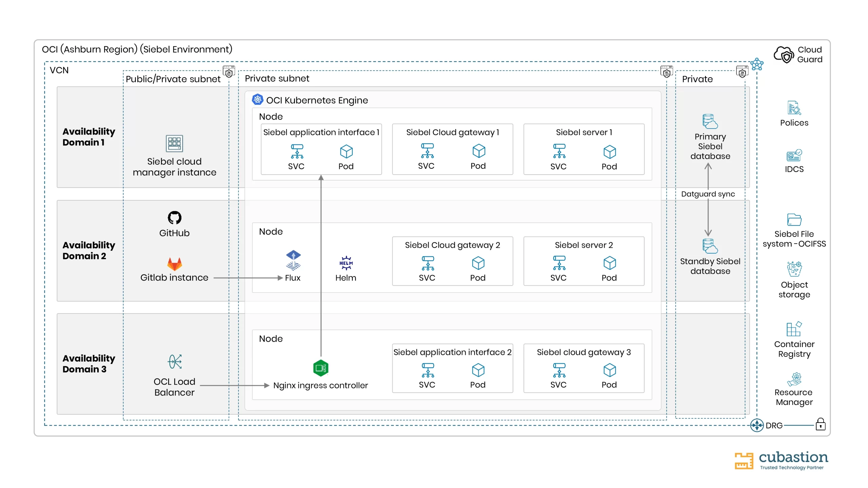
Task: Click security list icon on Public/Private subnet
Action: click(229, 72)
